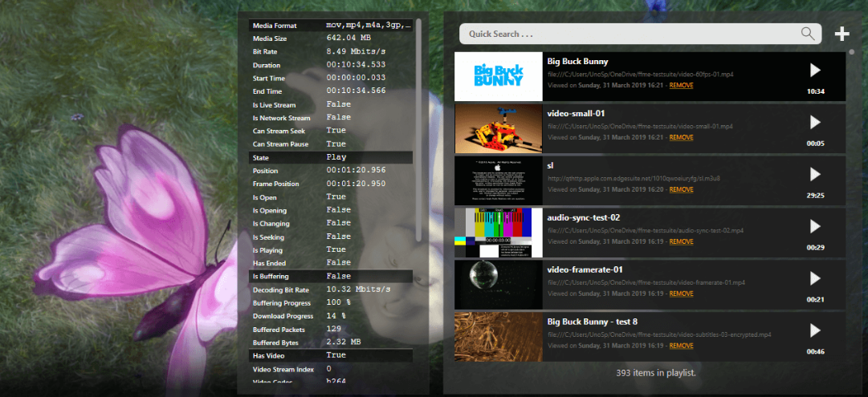Play the Big Buck Bunny 10:34 video
Screen dimensions: 868x397
815,71
